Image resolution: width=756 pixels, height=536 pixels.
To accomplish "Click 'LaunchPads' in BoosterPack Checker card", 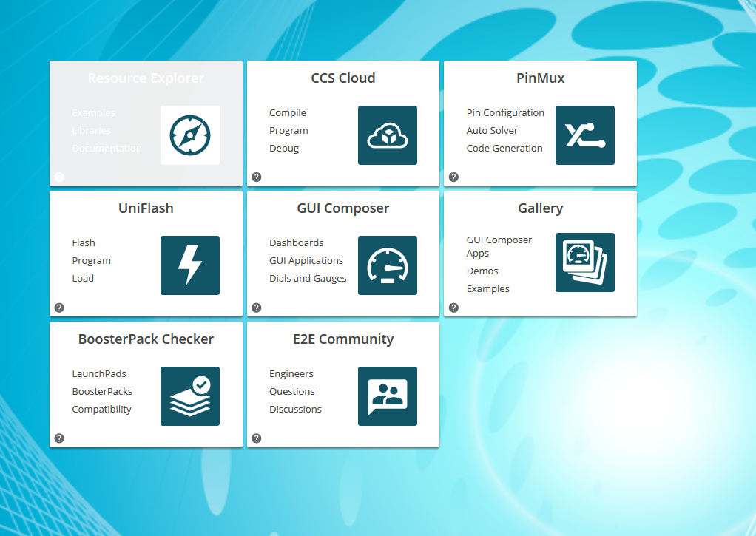I will tap(99, 373).
